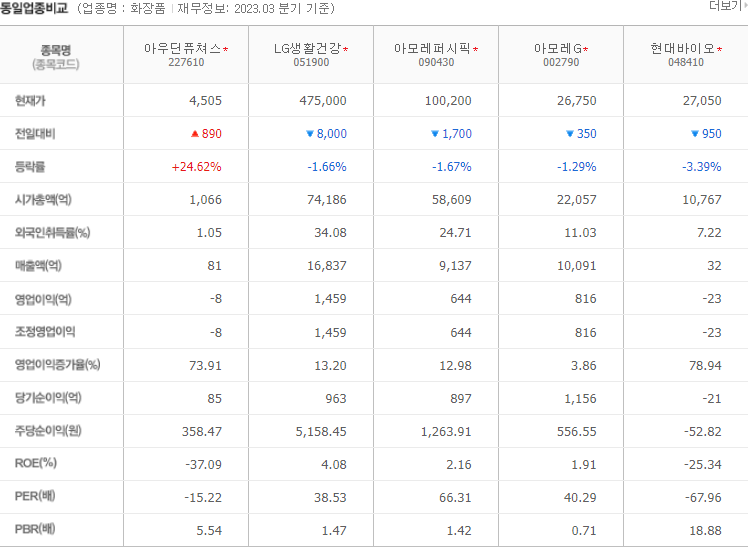Click the 조정영업이익 row label
The image size is (752, 555).
click(x=45, y=332)
